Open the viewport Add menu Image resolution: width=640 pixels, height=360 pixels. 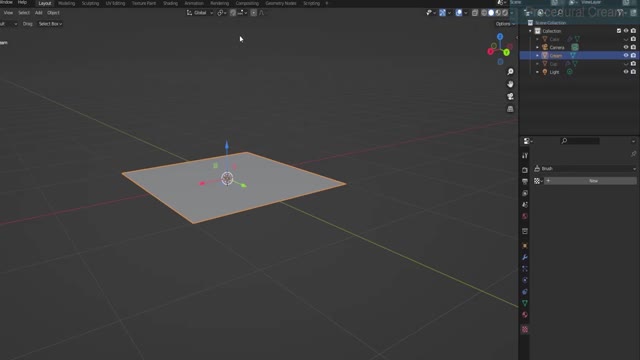[38, 13]
